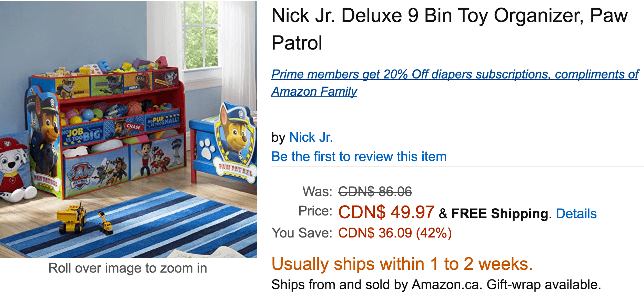
Task: Click the CDN$ 49.97 price
Action: (386, 212)
